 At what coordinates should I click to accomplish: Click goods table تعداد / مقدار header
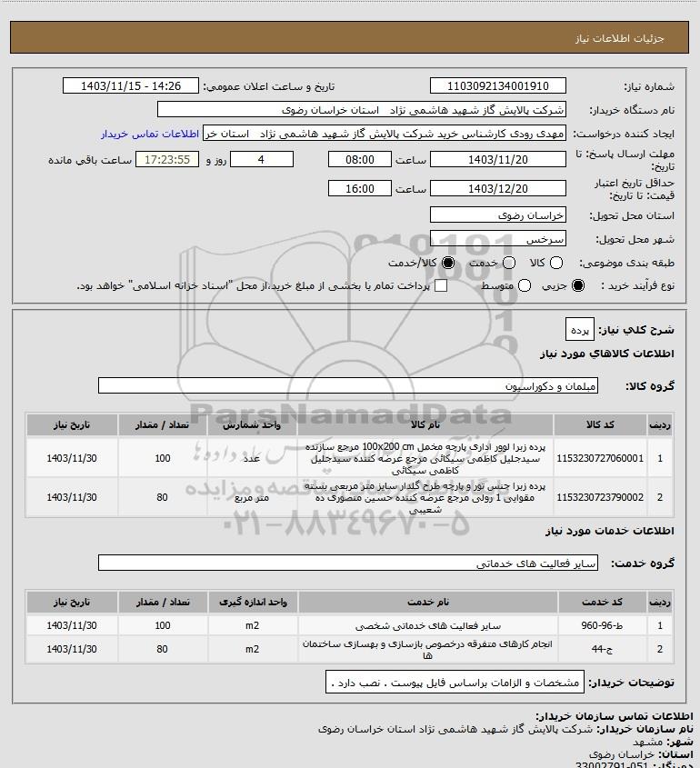162,424
